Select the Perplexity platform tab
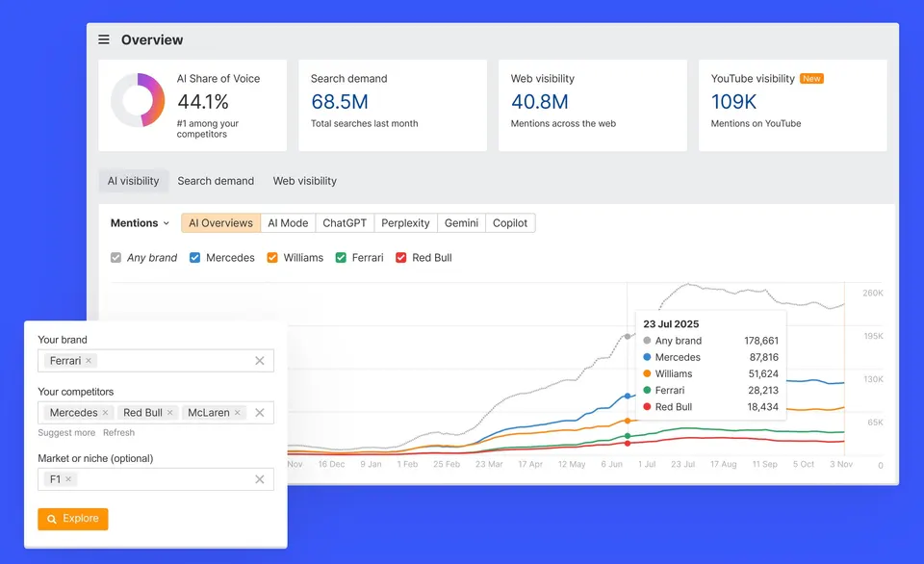924x564 pixels. 405,222
